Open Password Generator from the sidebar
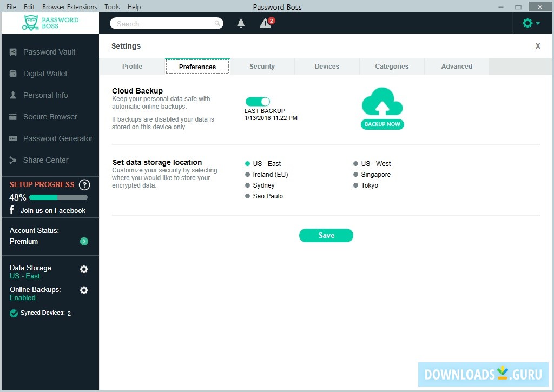 click(x=58, y=138)
